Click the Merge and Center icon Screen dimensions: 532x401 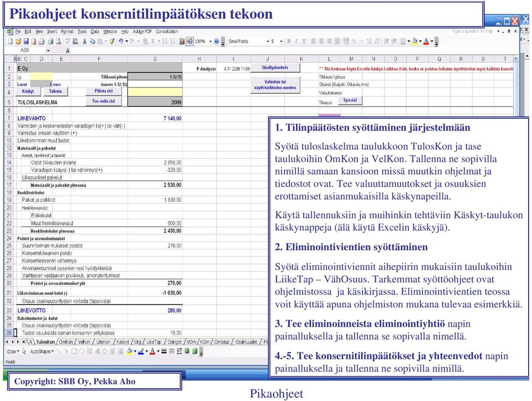click(336, 41)
